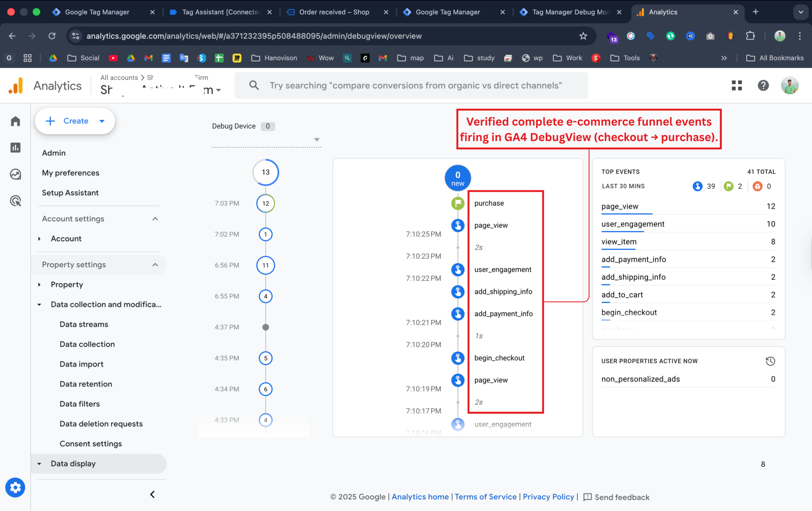The width and height of the screenshot is (812, 511).
Task: Click the Privacy Policy link
Action: click(548, 497)
